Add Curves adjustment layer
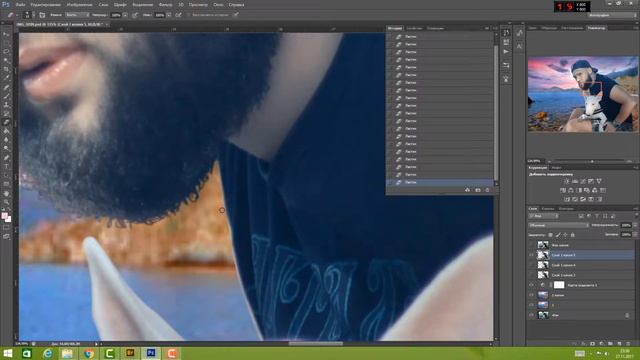 click(583, 181)
